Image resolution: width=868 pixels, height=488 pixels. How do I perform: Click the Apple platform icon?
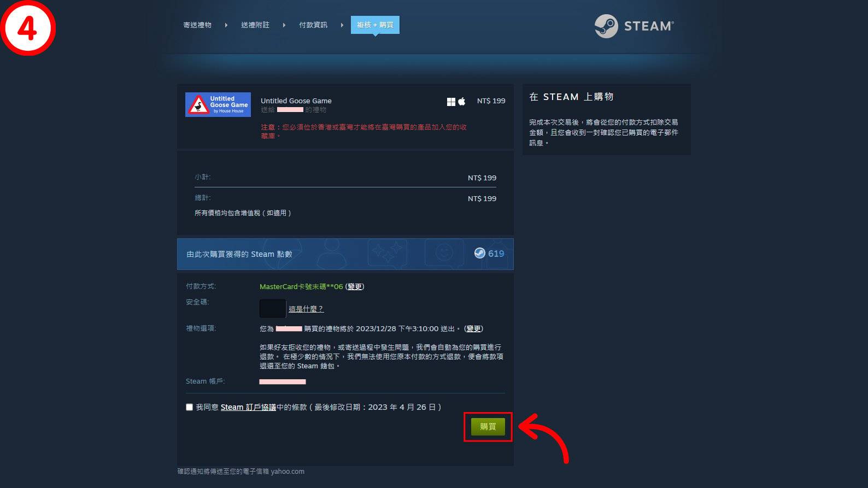pyautogui.click(x=461, y=101)
